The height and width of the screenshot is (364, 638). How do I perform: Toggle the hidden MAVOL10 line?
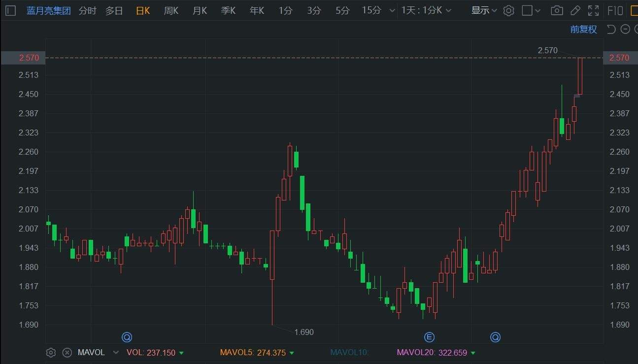[349, 353]
